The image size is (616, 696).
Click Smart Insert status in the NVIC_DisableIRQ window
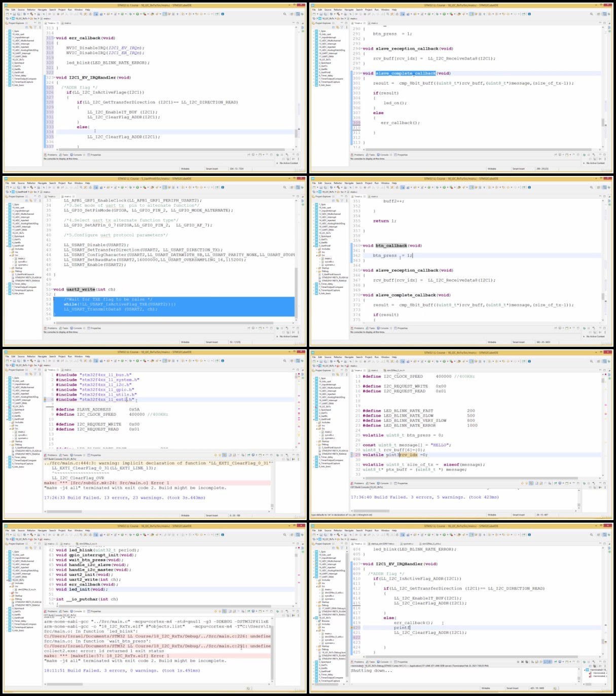(x=212, y=169)
